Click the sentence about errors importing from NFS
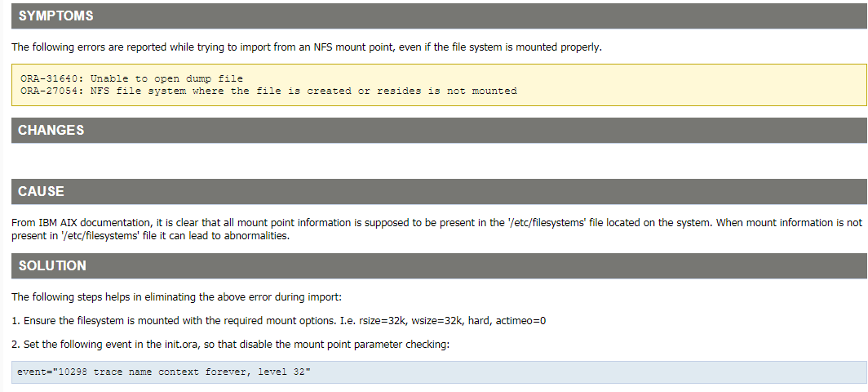This screenshot has height=392, width=868. (306, 47)
